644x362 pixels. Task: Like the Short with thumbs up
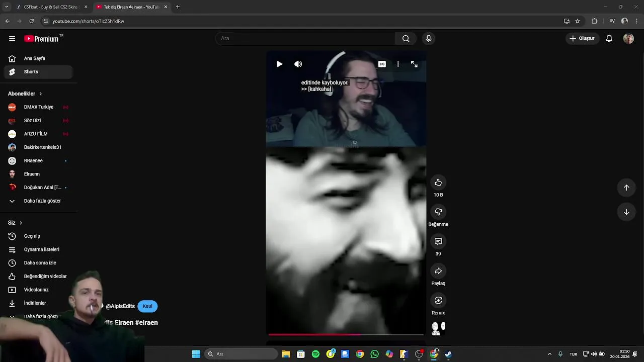point(438,183)
